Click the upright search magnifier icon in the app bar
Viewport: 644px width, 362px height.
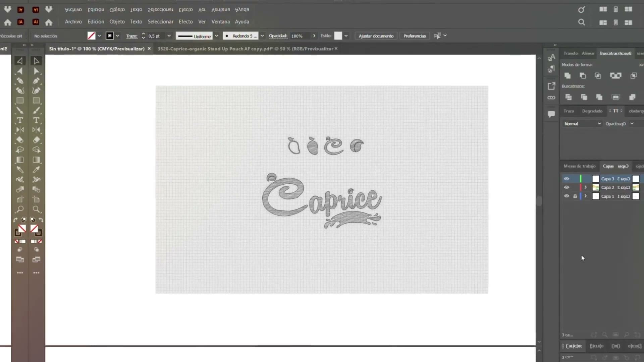582,22
